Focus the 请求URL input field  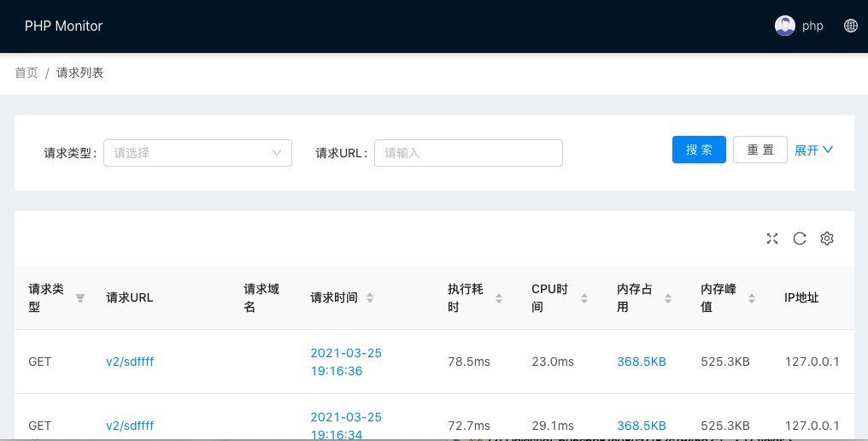click(x=468, y=153)
